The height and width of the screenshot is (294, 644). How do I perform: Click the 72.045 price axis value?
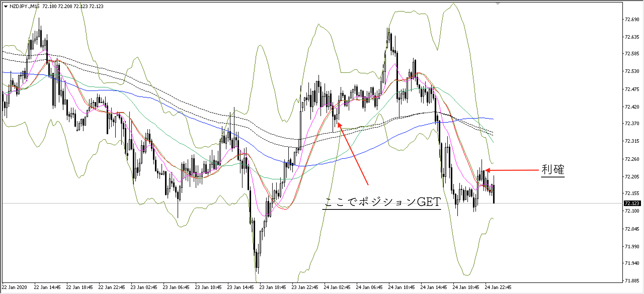tap(632, 229)
